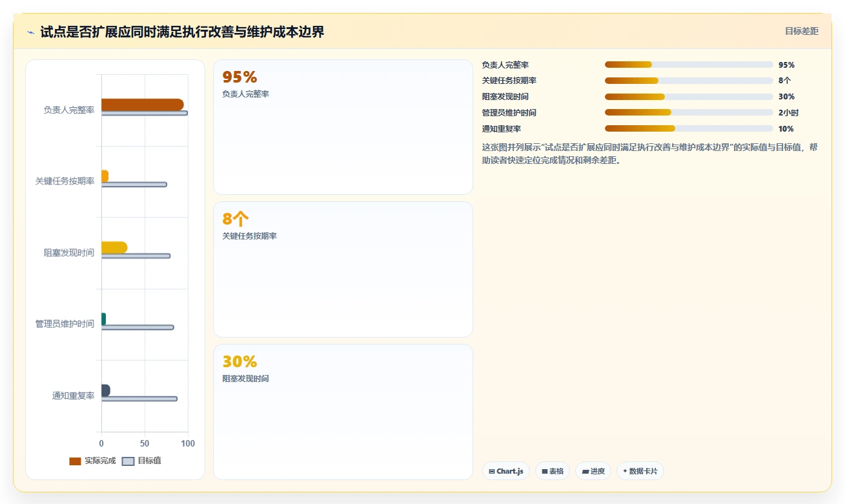The width and height of the screenshot is (845, 504).
Task: Click the dark actual bar for 通知重复率
Action: 105,390
